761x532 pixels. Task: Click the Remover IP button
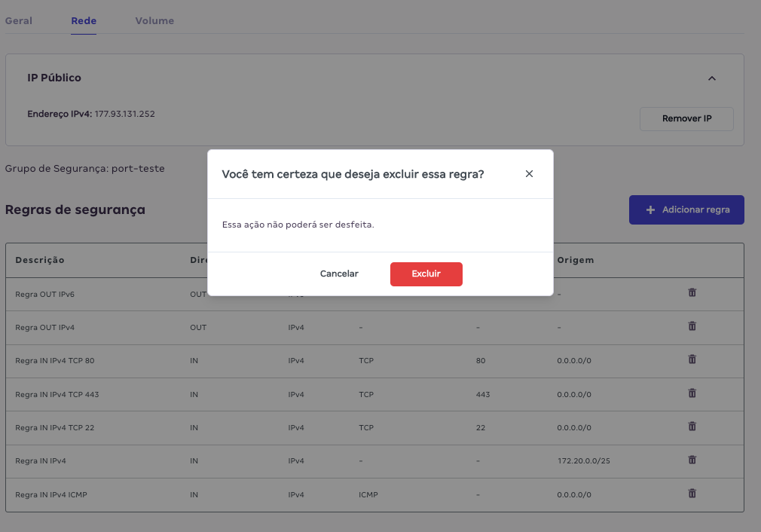686,119
